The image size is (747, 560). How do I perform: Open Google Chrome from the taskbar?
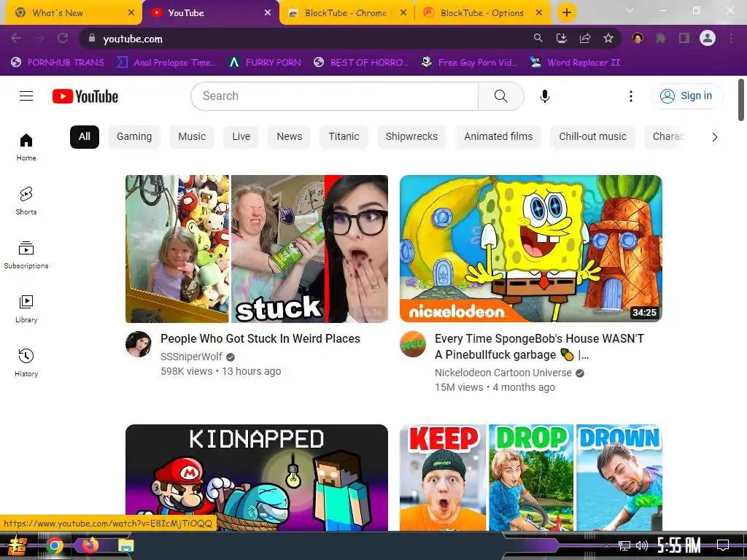tap(54, 545)
